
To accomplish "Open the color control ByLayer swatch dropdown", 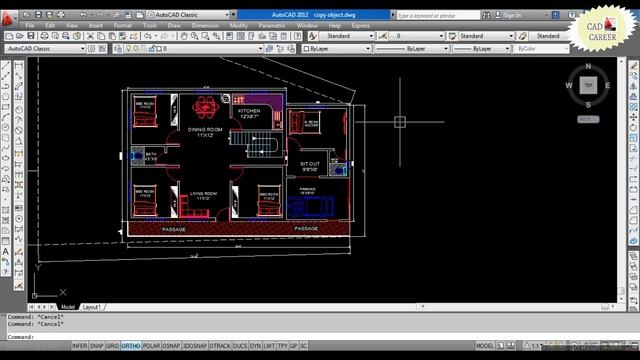I will coord(336,49).
